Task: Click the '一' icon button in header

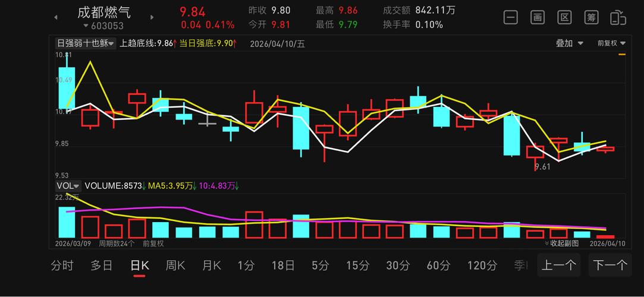Action: click(511, 17)
